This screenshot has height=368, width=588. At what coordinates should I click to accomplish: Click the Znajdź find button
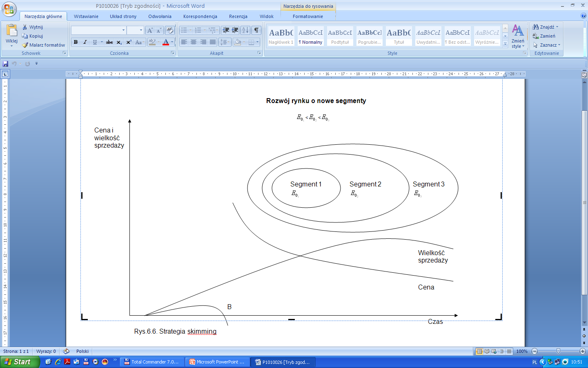(546, 27)
